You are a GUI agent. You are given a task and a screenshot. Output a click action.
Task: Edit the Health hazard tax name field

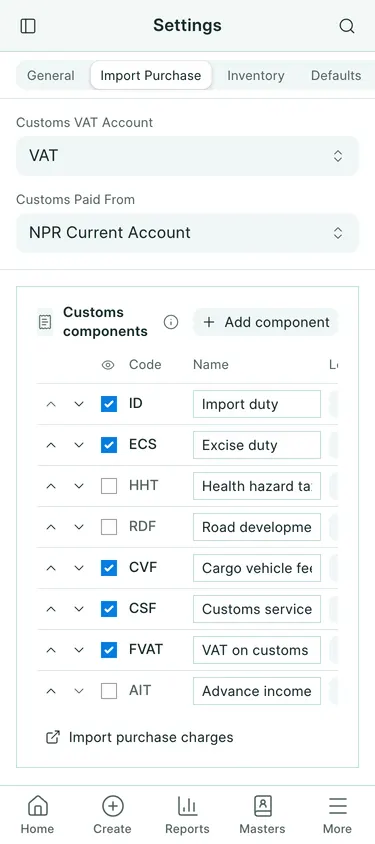pyautogui.click(x=257, y=486)
